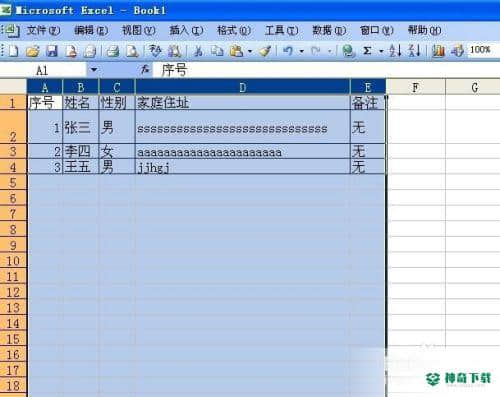Select column A header
Viewport: 500px width, 397px height.
pos(45,88)
